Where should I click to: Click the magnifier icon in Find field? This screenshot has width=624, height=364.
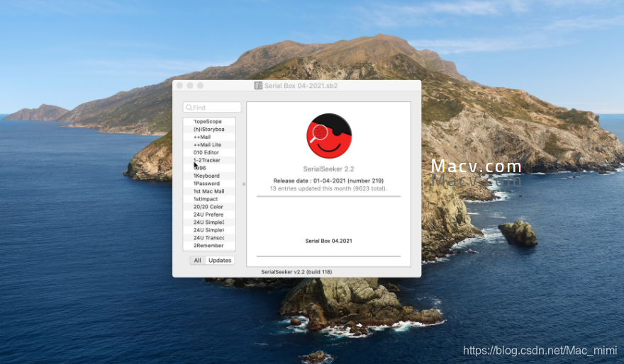(189, 108)
